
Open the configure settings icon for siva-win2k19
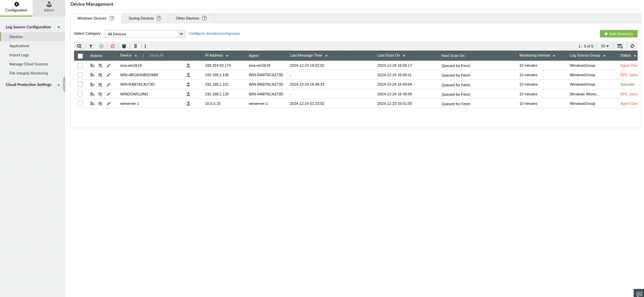tap(92, 65)
